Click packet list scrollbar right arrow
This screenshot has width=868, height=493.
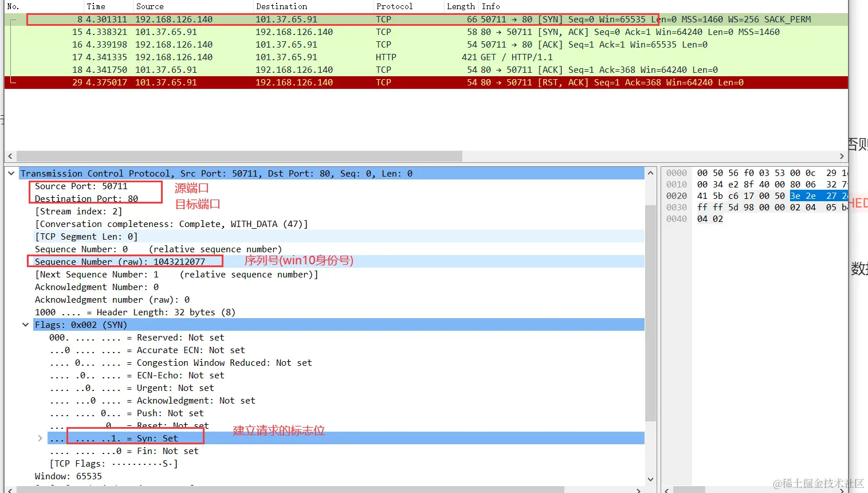[842, 156]
